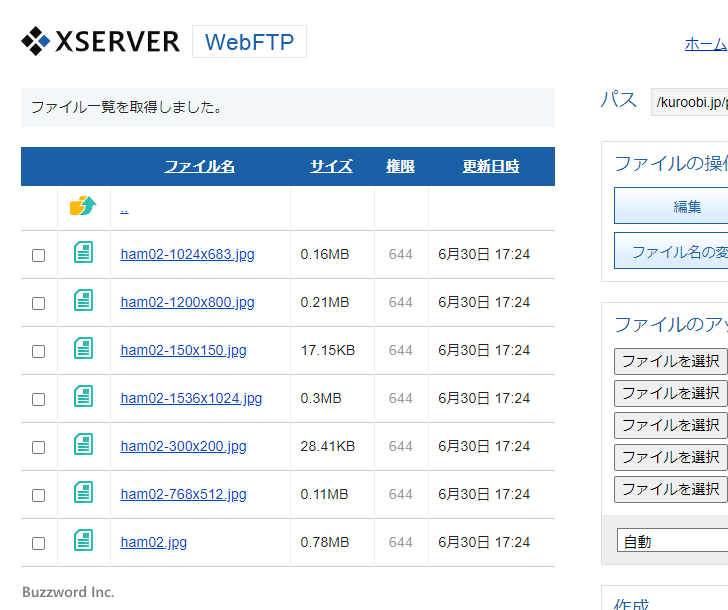The width and height of the screenshot is (728, 610).
Task: Click file icon beside ham02-1536x1024.jpg
Action: [84, 397]
